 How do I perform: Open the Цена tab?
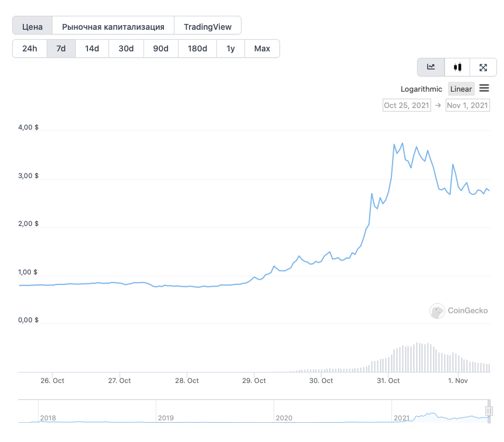pos(33,26)
